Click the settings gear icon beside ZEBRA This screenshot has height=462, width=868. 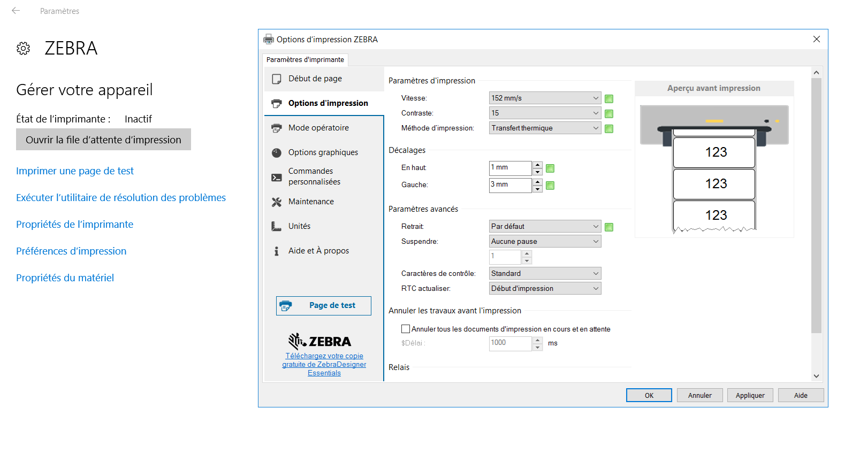coord(23,49)
